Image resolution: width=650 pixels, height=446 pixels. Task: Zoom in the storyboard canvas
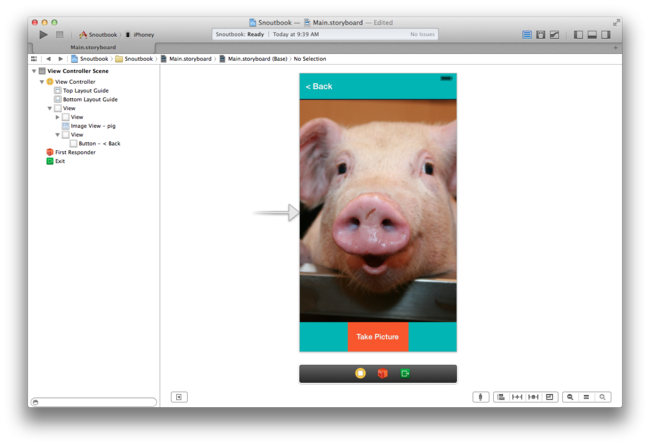[603, 397]
